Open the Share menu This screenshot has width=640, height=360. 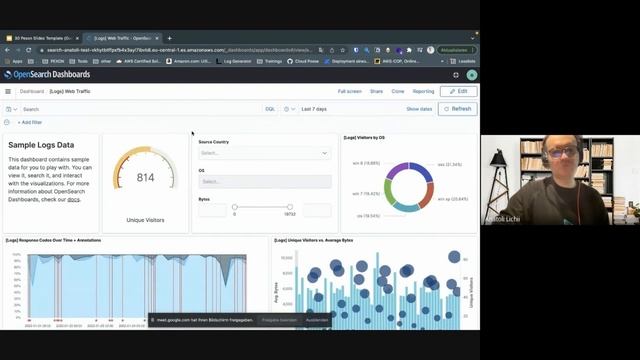coord(376,91)
